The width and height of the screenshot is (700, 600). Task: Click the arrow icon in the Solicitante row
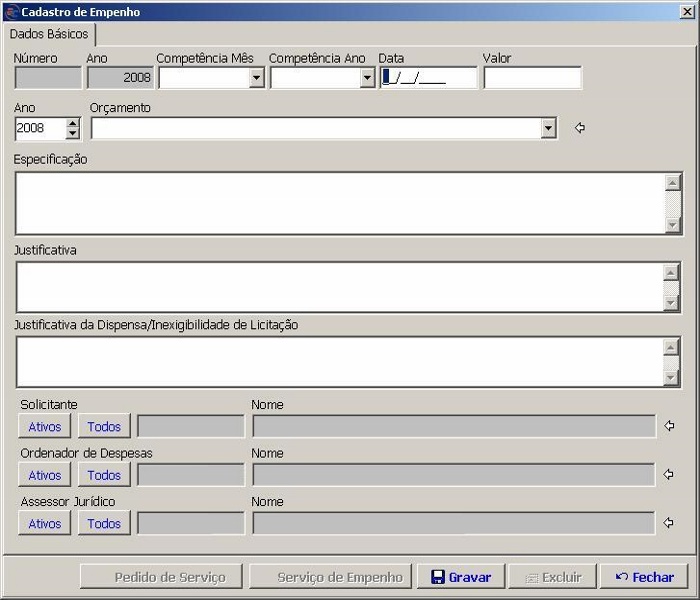pyautogui.click(x=669, y=426)
